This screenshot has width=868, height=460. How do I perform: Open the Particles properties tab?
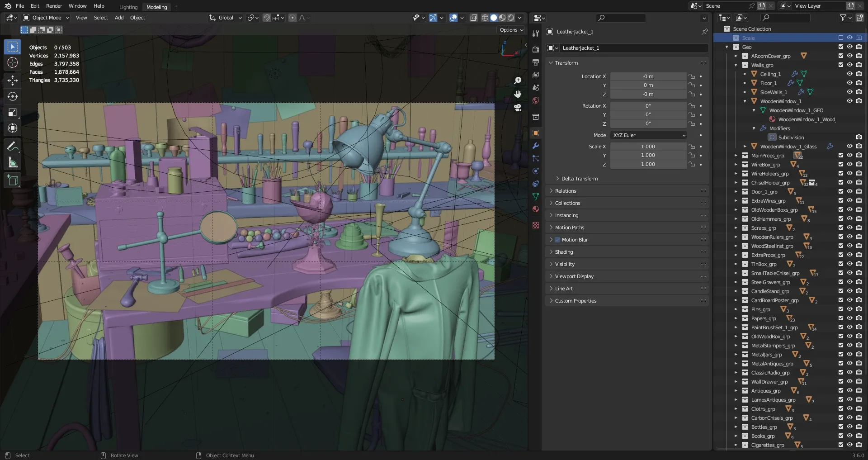coord(536,158)
